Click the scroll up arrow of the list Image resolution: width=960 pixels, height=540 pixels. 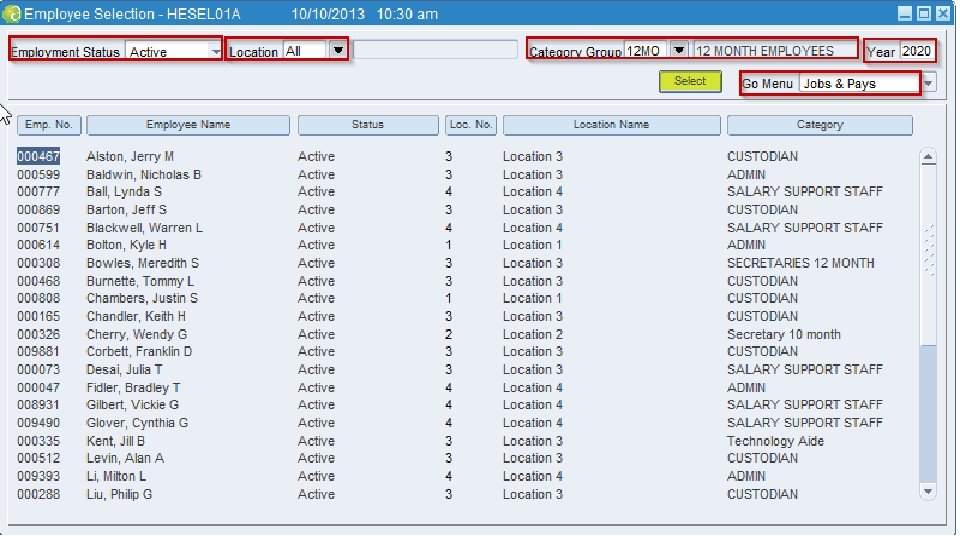point(928,157)
